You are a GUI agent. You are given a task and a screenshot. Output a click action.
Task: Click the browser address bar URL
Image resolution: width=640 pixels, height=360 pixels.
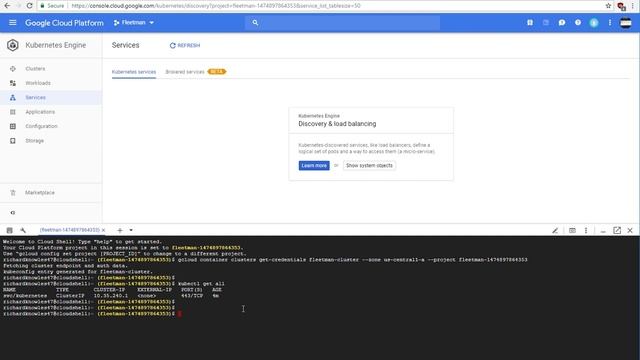pos(216,6)
